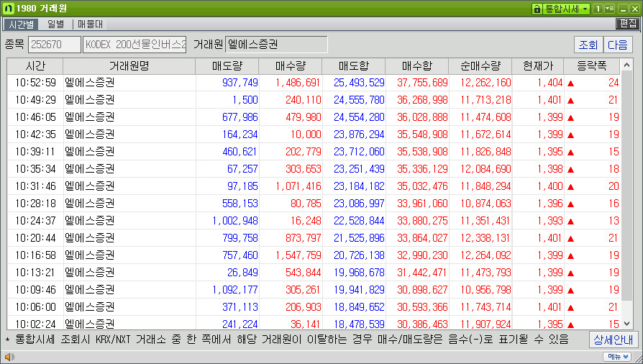Viewport: 643px width, 364px height.
Task: Click the 거래원명 column header
Action: point(129,66)
